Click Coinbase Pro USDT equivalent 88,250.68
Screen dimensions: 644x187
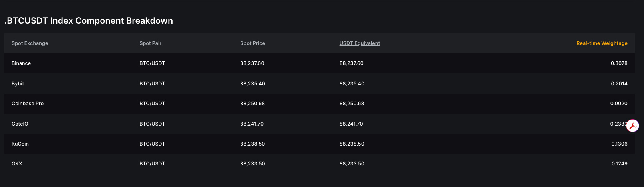[352, 104]
